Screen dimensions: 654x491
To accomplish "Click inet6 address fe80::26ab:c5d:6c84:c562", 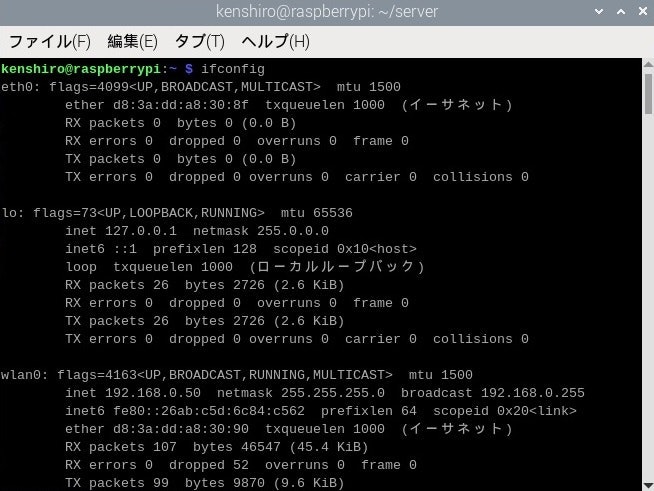I will point(209,411).
